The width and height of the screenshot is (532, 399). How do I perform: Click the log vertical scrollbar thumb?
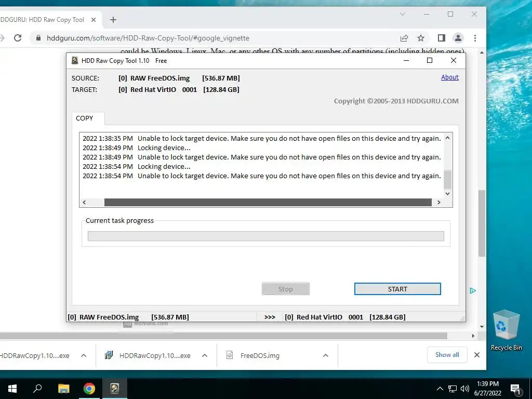(x=447, y=179)
